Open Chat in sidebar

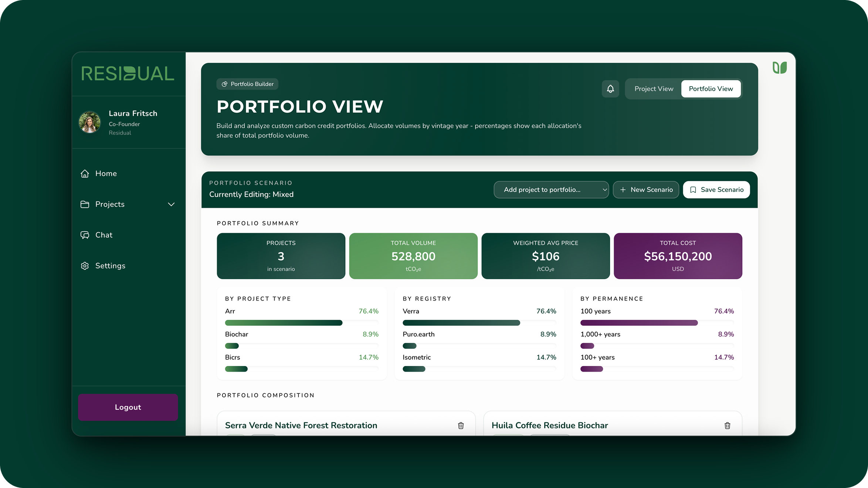click(104, 235)
